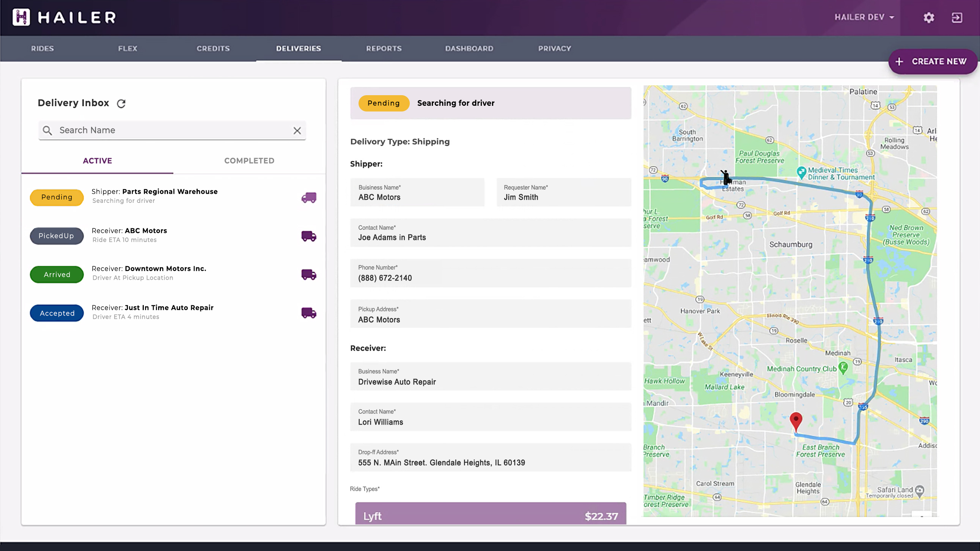
Task: Toggle the Pending status badge filter
Action: tap(57, 197)
